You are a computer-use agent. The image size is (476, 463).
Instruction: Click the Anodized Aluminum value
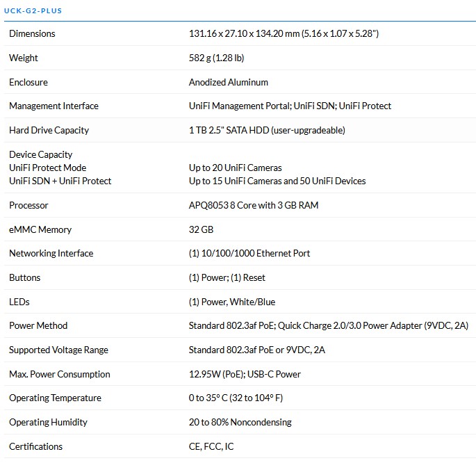[229, 82]
